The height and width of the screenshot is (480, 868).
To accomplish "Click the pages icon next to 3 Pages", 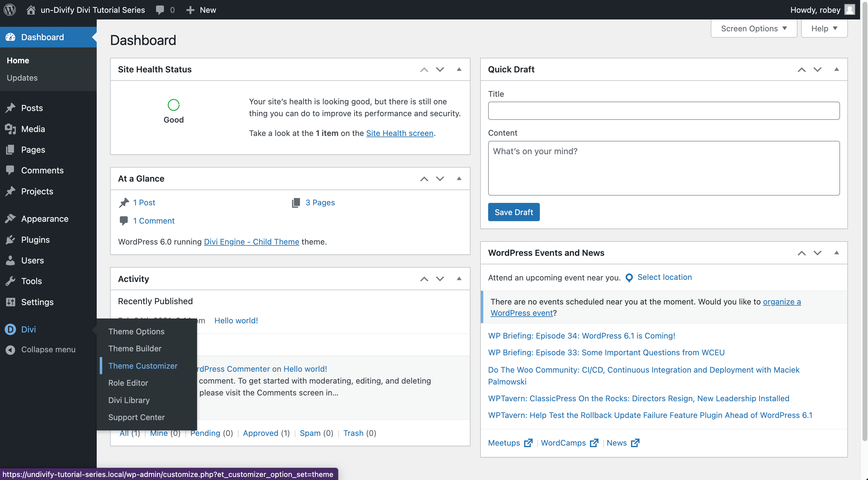I will pyautogui.click(x=296, y=203).
